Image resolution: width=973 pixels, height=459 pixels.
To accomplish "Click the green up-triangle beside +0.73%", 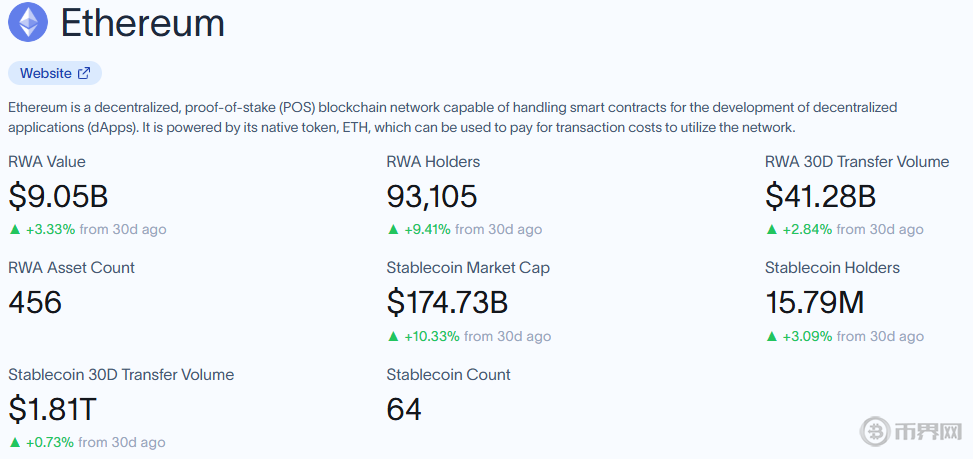I will pos(15,443).
